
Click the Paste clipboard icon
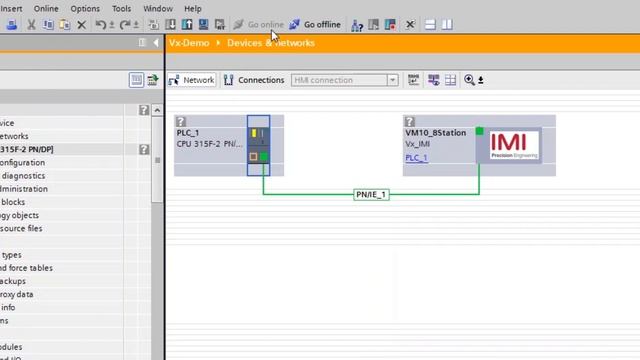64,24
